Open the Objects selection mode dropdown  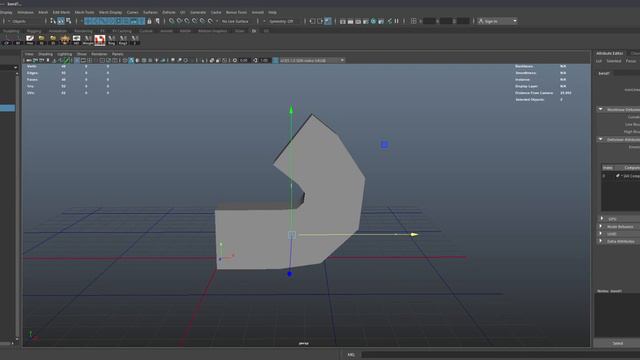[x=25, y=21]
